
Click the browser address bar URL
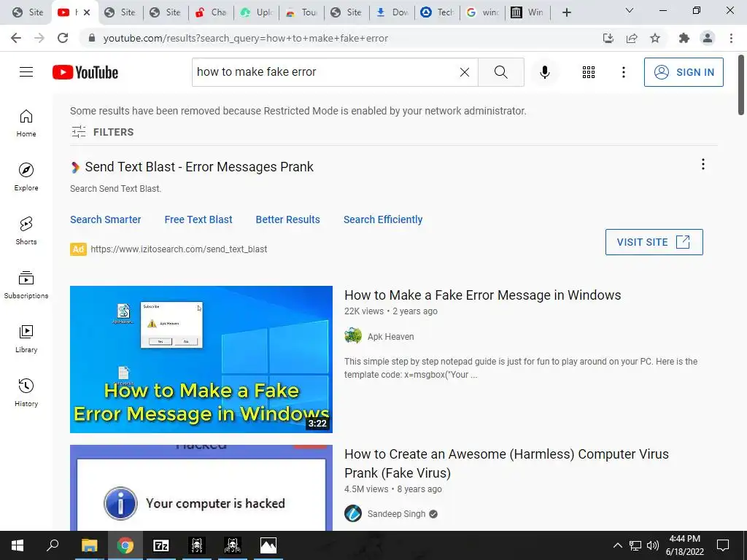coord(245,38)
